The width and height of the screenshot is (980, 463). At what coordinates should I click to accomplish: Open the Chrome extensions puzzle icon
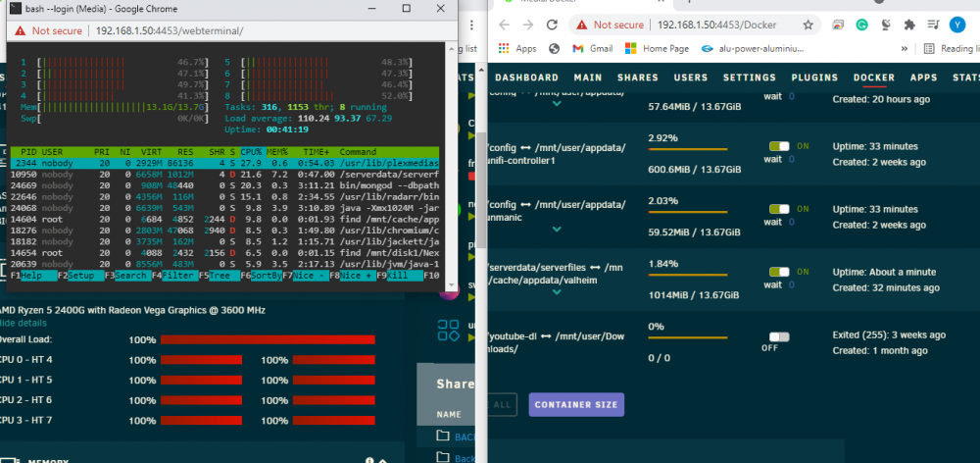909,26
